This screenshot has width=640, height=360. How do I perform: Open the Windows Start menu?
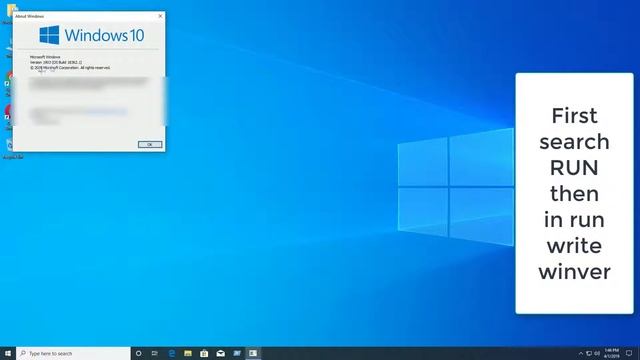[8, 353]
